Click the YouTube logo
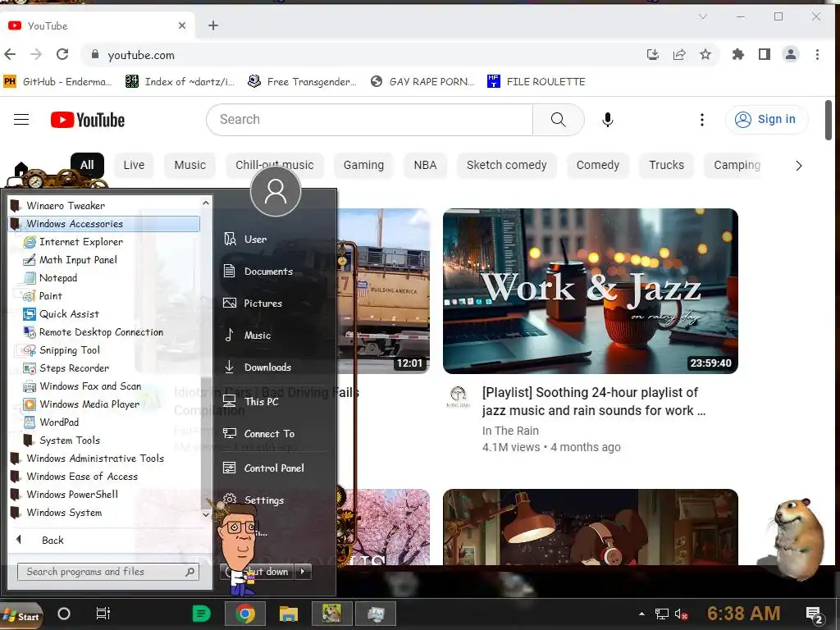840x630 pixels. tap(88, 120)
